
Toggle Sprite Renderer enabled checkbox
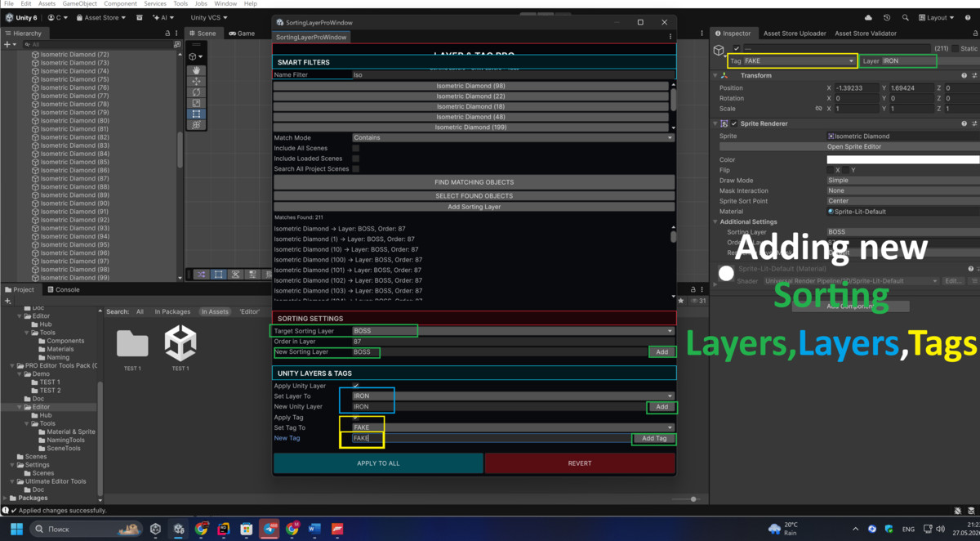pos(734,123)
